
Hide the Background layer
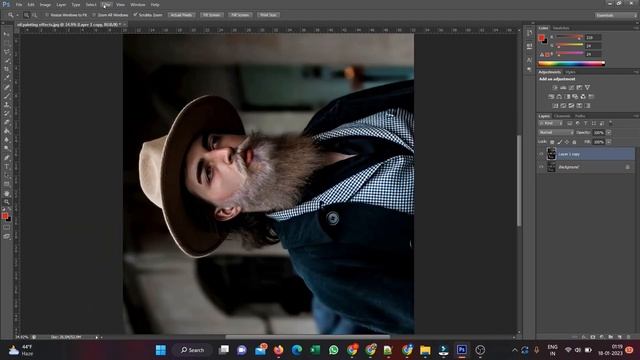click(542, 167)
